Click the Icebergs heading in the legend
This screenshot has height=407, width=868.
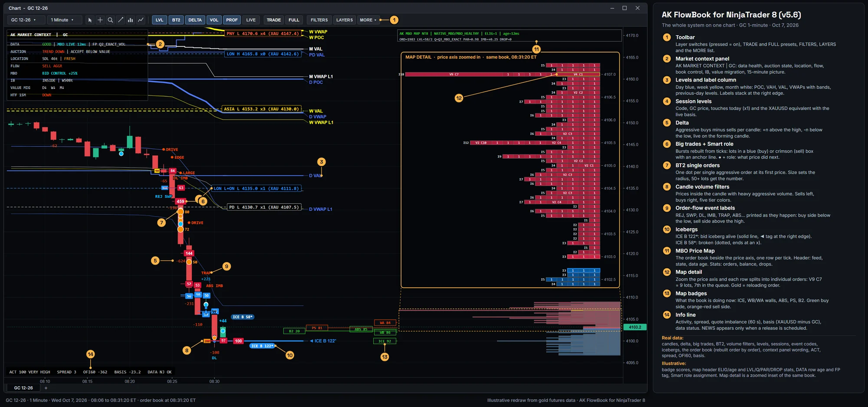(x=687, y=230)
